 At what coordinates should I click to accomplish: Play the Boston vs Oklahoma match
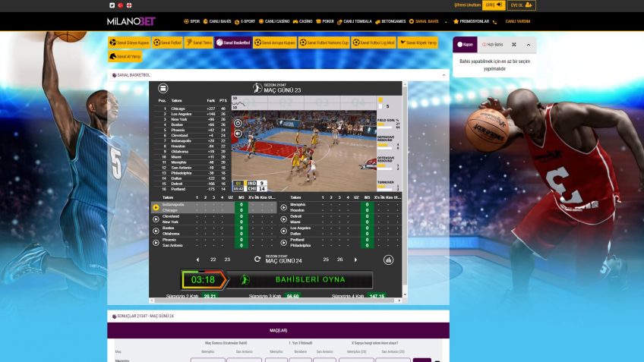tap(156, 231)
